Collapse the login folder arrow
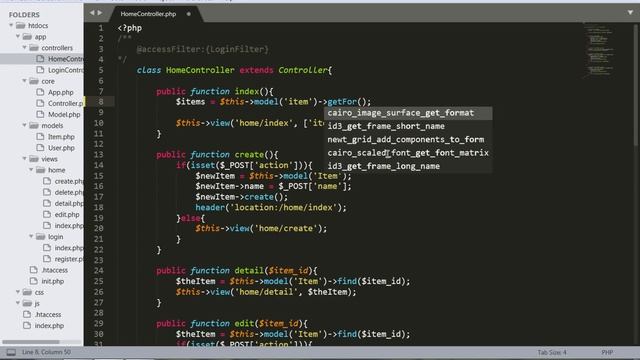 31,236
